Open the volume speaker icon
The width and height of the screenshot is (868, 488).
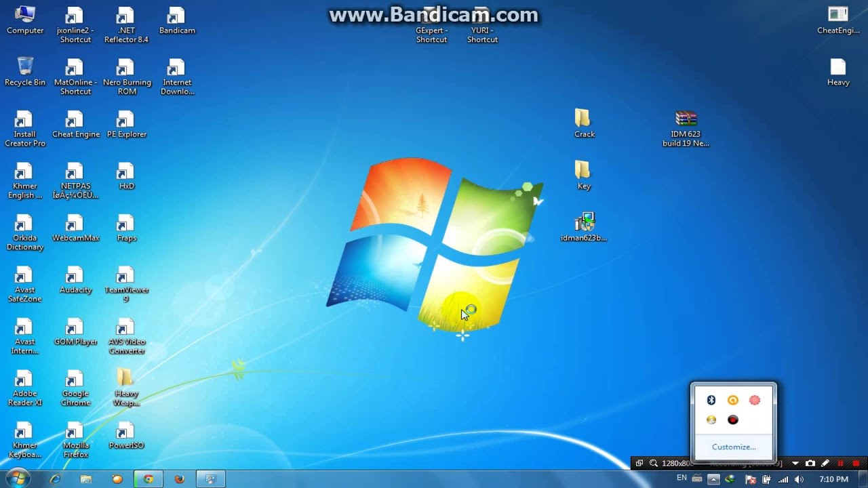point(800,479)
